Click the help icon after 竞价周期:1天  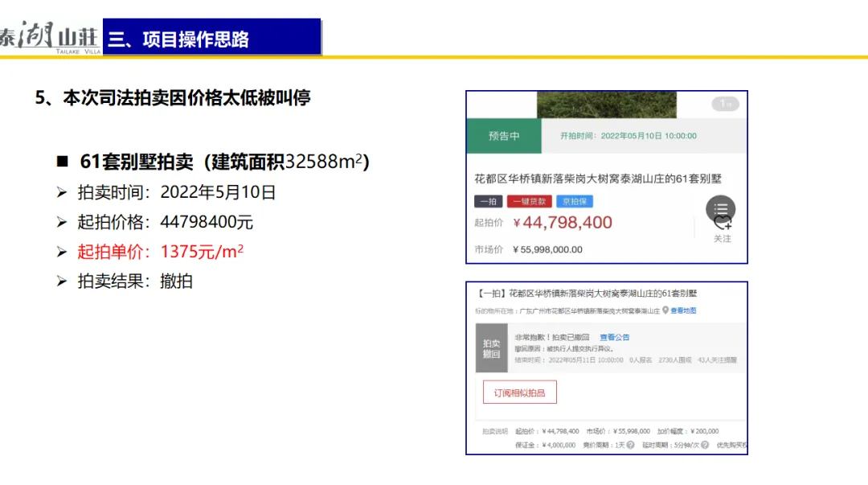coord(630,445)
